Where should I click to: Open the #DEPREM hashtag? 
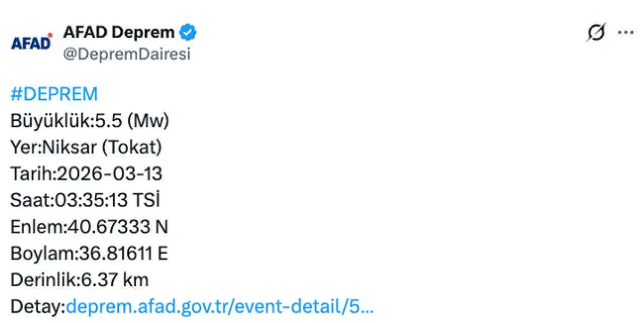(54, 94)
